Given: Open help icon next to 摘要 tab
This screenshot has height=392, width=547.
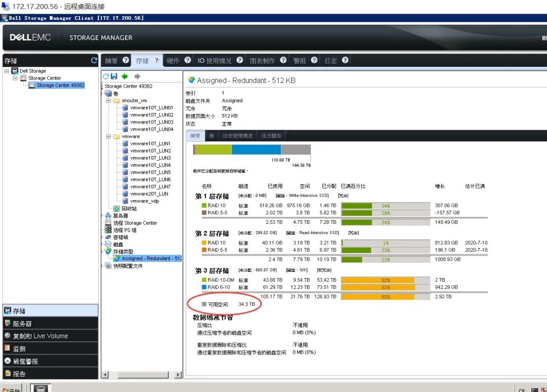Looking at the screenshot, I should (126, 60).
